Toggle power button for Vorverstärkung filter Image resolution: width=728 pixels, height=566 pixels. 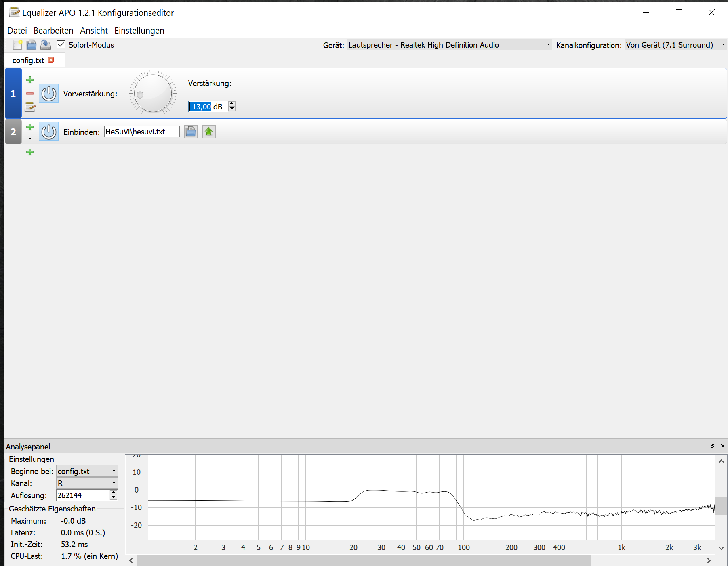pos(49,93)
